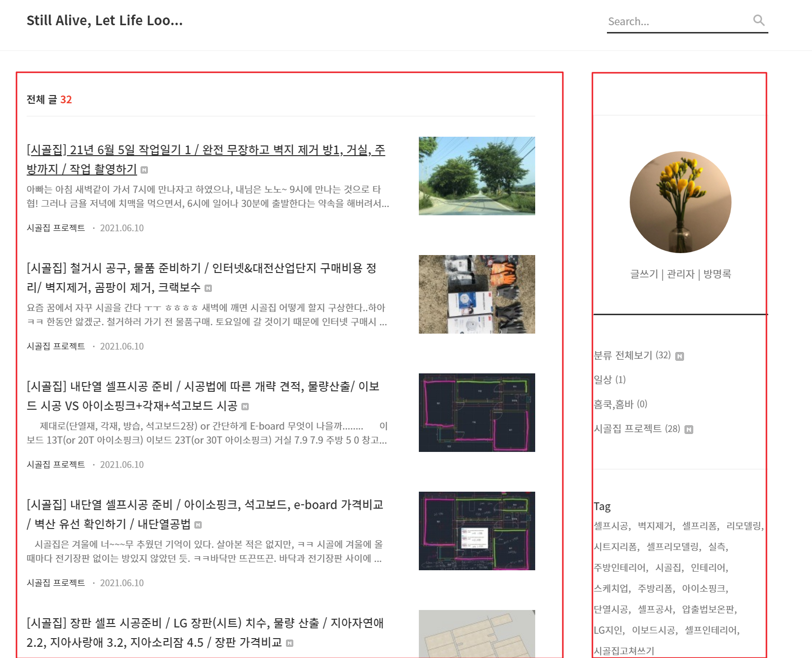812x658 pixels.
Task: Click tag 주방리폼
Action: click(x=655, y=589)
